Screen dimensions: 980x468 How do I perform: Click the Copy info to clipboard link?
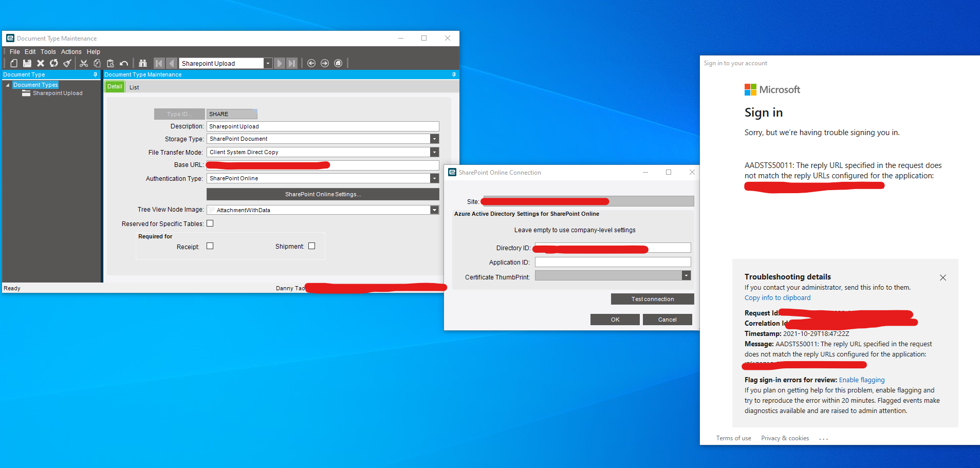click(778, 298)
